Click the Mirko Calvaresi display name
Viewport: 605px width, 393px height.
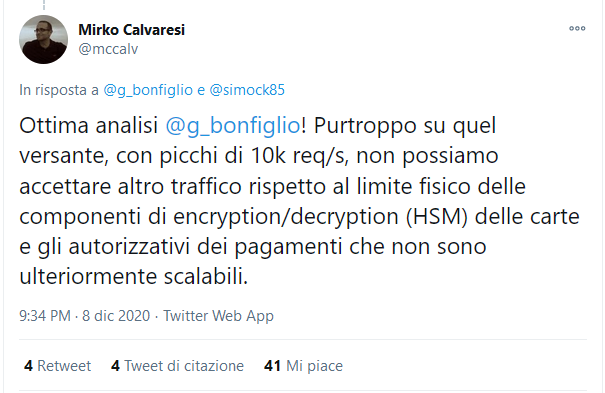click(132, 30)
